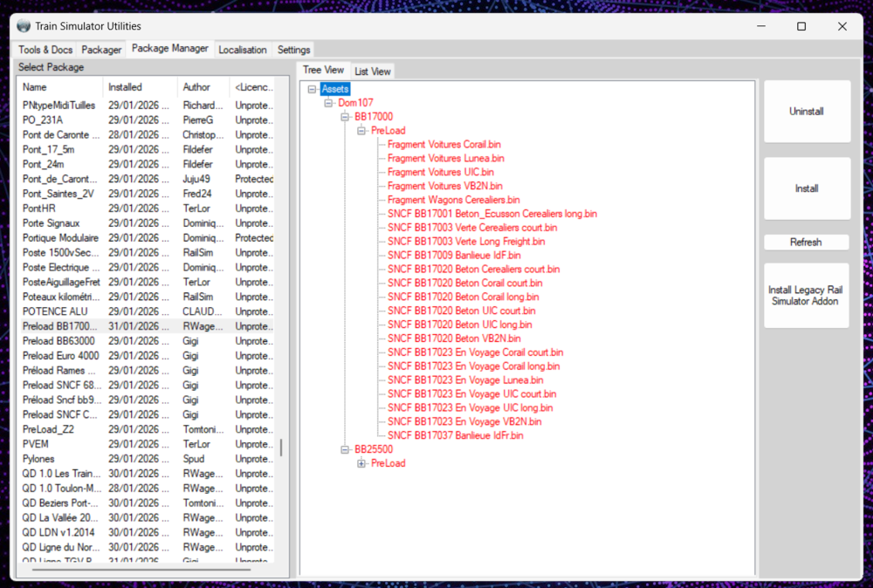Select the Tree View tab
873x588 pixels.
tap(323, 70)
